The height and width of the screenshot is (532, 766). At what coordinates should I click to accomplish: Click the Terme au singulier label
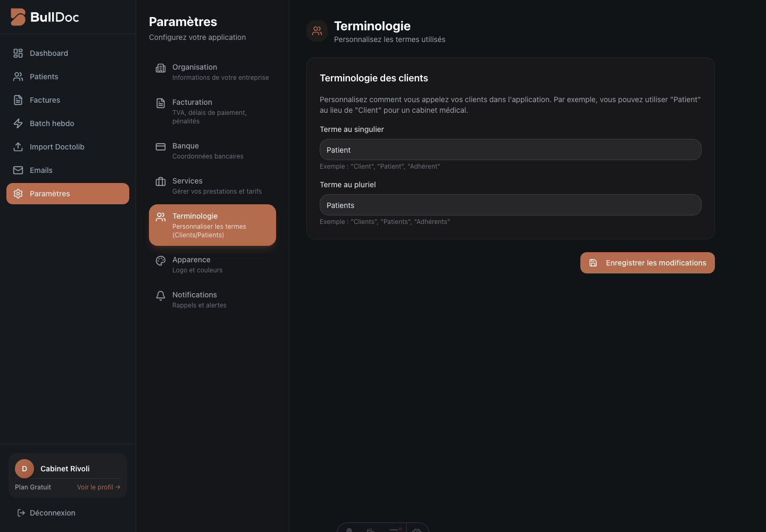tap(352, 129)
